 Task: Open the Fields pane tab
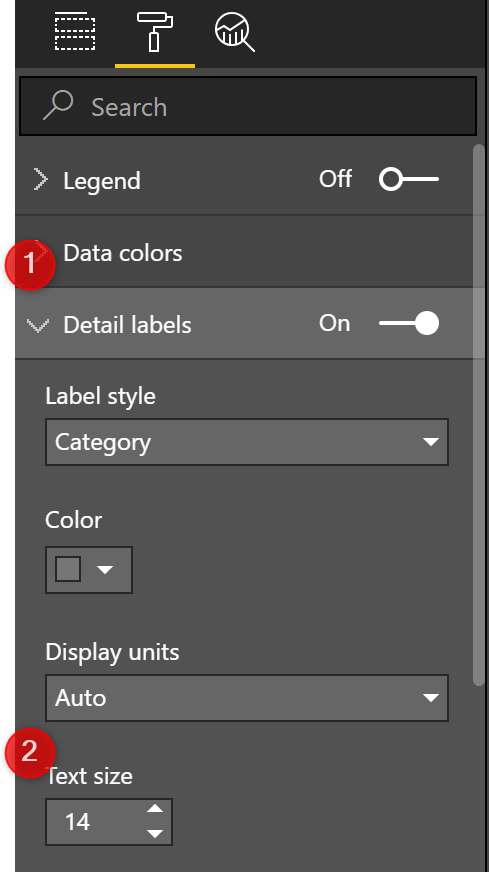pos(75,31)
